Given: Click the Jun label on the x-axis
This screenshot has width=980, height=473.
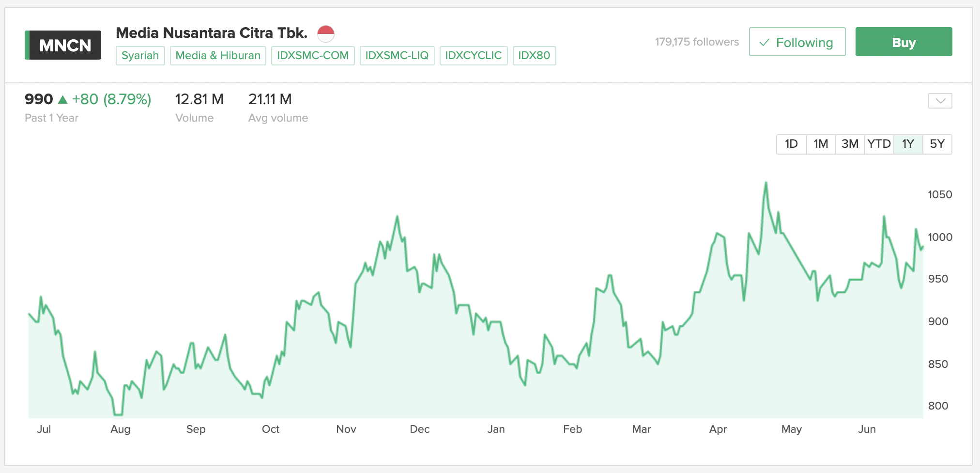Looking at the screenshot, I should pos(867,429).
